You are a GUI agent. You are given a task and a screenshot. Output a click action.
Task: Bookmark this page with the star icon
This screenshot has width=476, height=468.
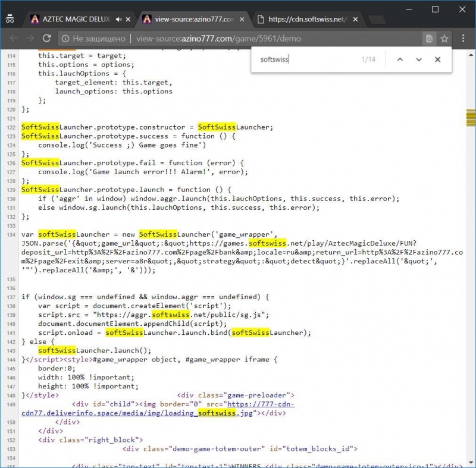[444, 39]
